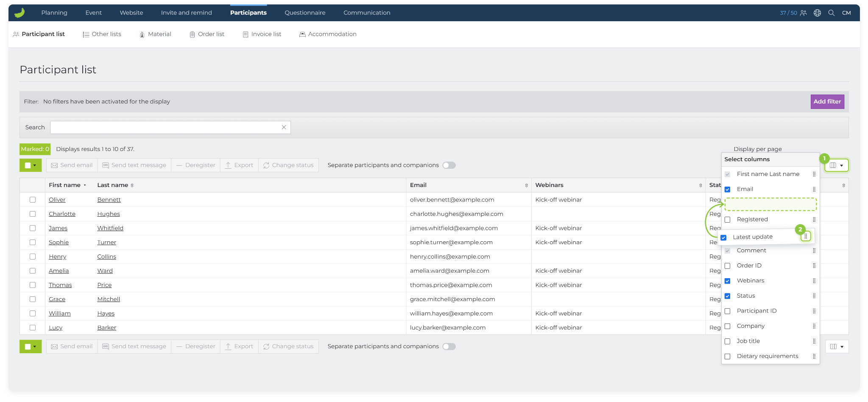Grab the drag handle for Latest update
Image resolution: width=868 pixels, height=402 pixels.
click(806, 236)
